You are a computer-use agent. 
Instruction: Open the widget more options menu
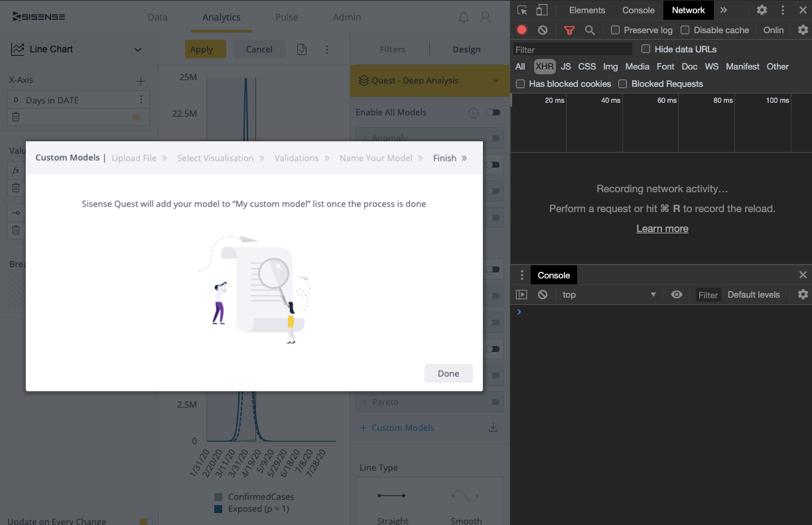tap(326, 49)
